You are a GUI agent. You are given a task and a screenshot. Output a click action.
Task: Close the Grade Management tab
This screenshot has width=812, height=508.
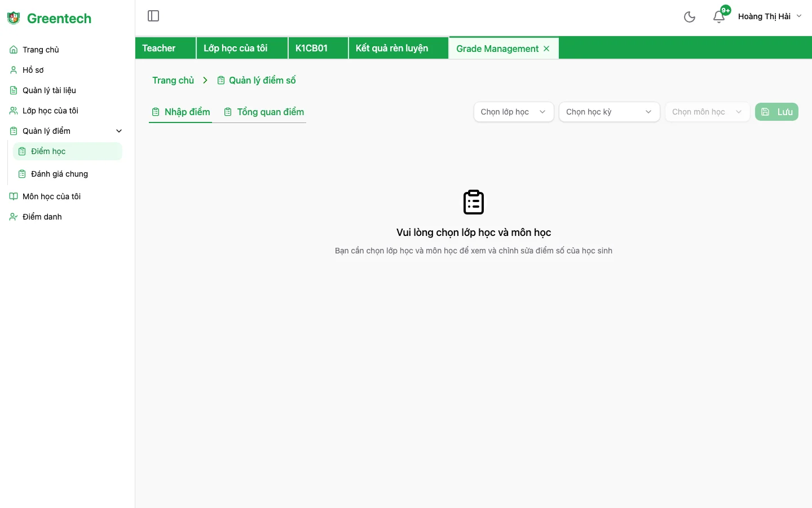pyautogui.click(x=546, y=49)
